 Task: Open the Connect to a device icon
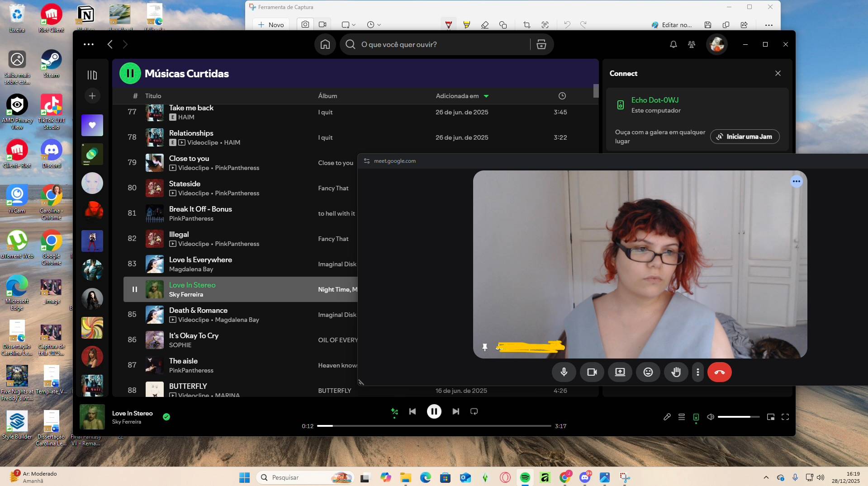pos(696,417)
